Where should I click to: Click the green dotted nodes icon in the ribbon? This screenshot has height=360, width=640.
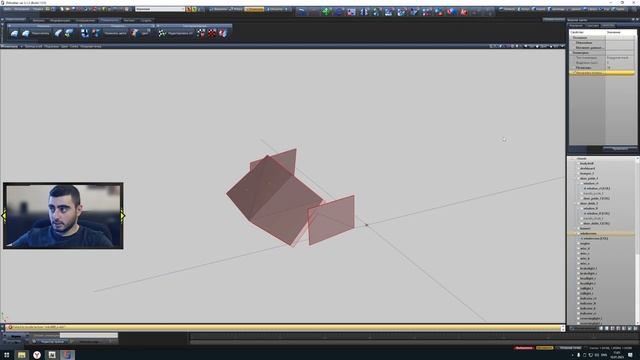(x=162, y=33)
